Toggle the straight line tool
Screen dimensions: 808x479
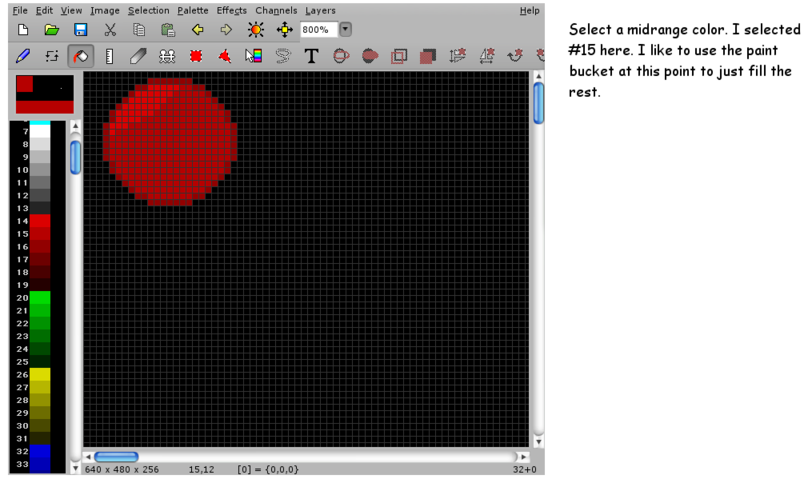(110, 56)
